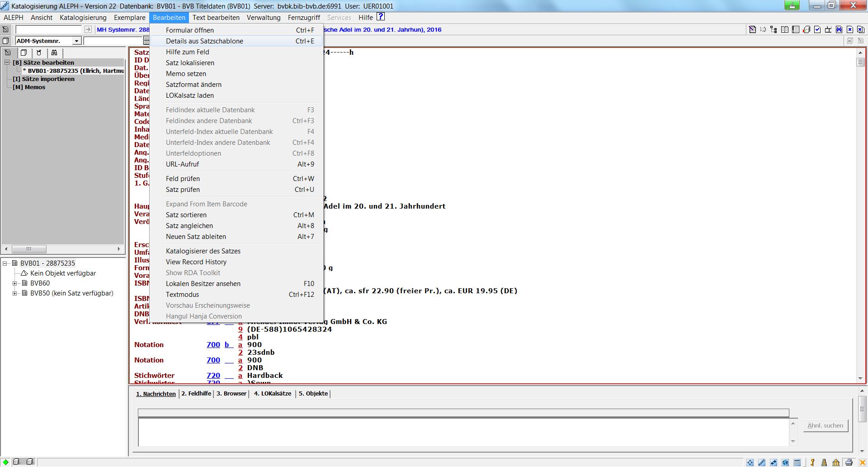Click the left panel horizontal scrollbar
Viewport: 868px width, 467px height.
pyautogui.click(x=63, y=249)
